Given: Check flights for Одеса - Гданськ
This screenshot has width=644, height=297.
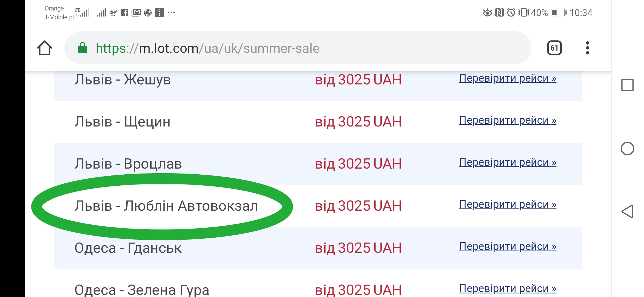Looking at the screenshot, I should pos(507,247).
